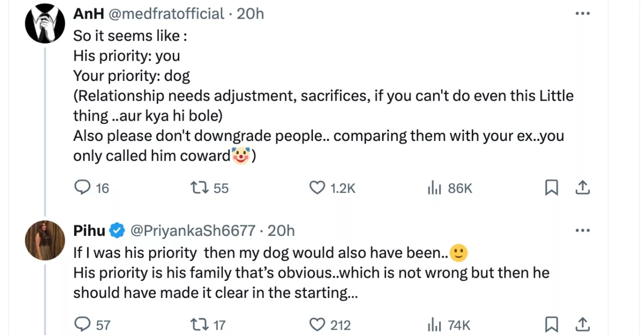Open the @medfratofficial handle link
The width and height of the screenshot is (644, 335).
[x=166, y=14]
